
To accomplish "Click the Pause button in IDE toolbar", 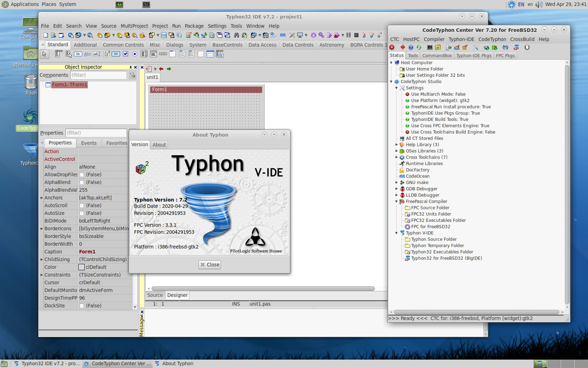I will 349,35.
